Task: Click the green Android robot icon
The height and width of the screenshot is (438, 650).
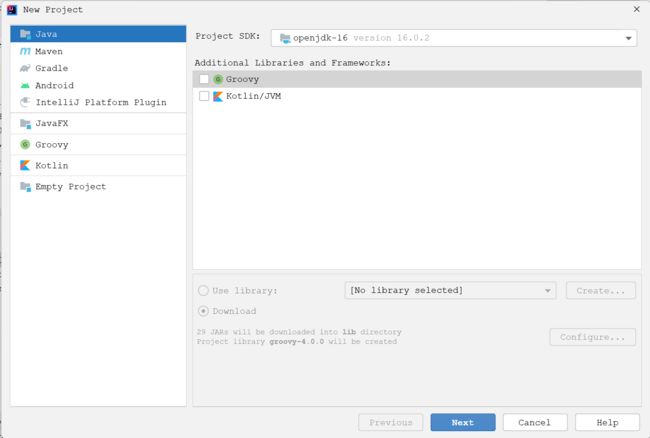Action: [x=25, y=85]
